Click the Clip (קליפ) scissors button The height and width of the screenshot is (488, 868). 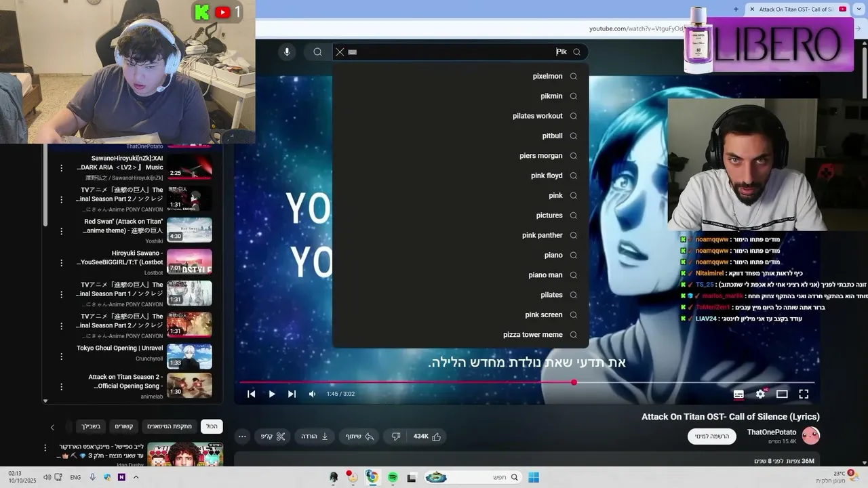(x=273, y=436)
